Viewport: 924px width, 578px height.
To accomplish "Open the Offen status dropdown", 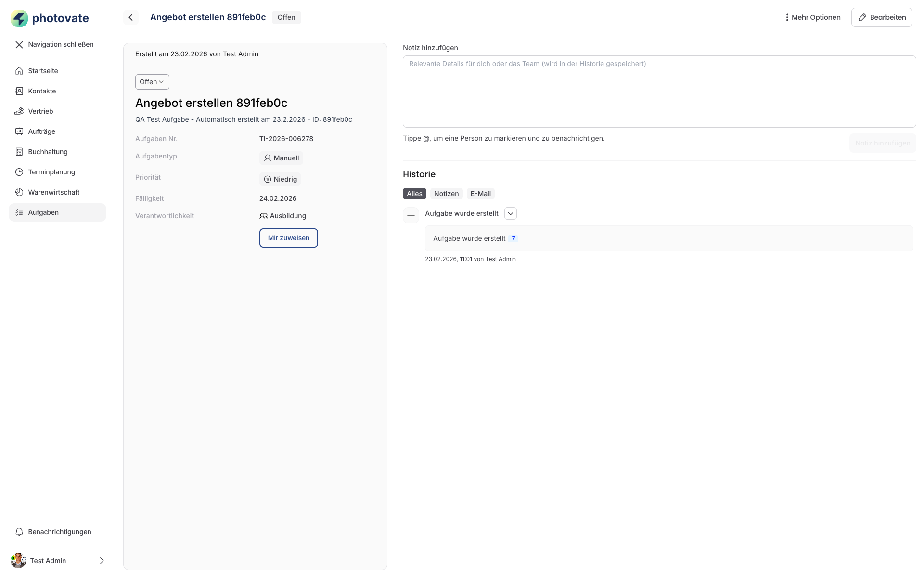I will (x=152, y=82).
